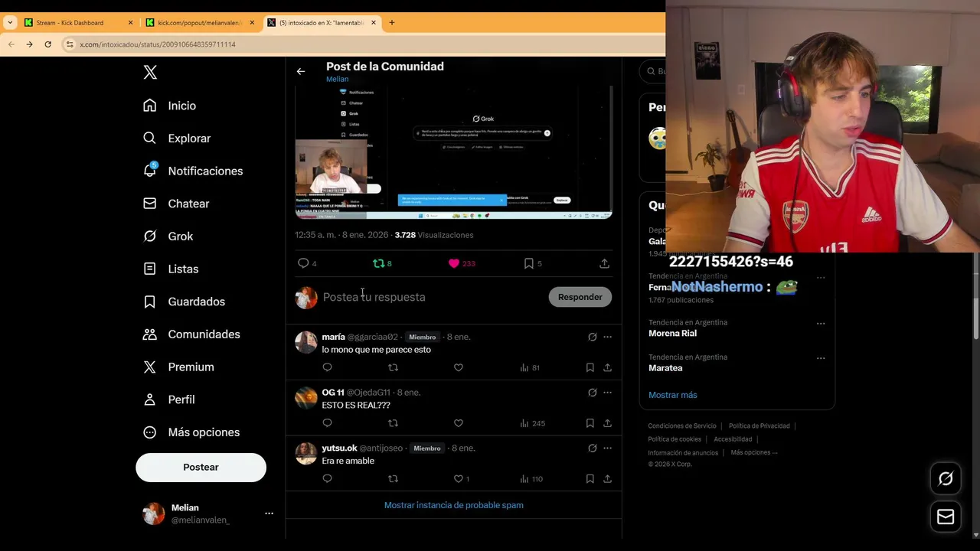The image size is (980, 551).
Task: Bookmark OG 11's reply
Action: (590, 423)
